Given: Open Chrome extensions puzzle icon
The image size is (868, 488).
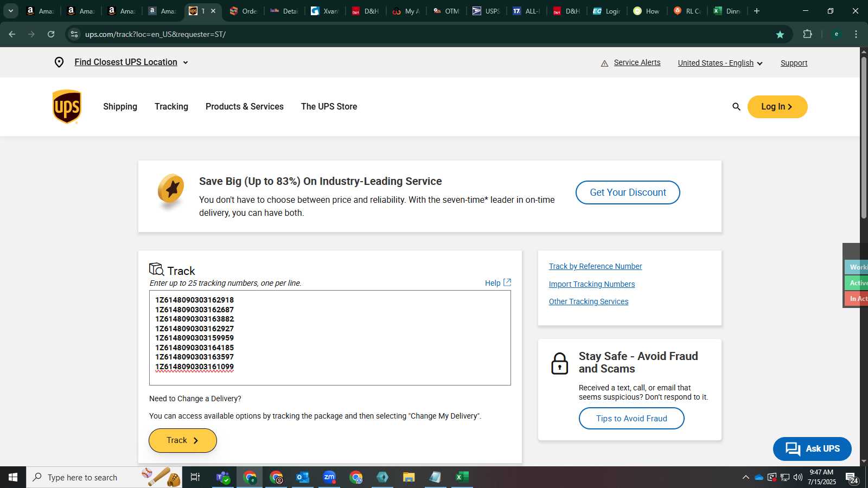Looking at the screenshot, I should coord(807,34).
